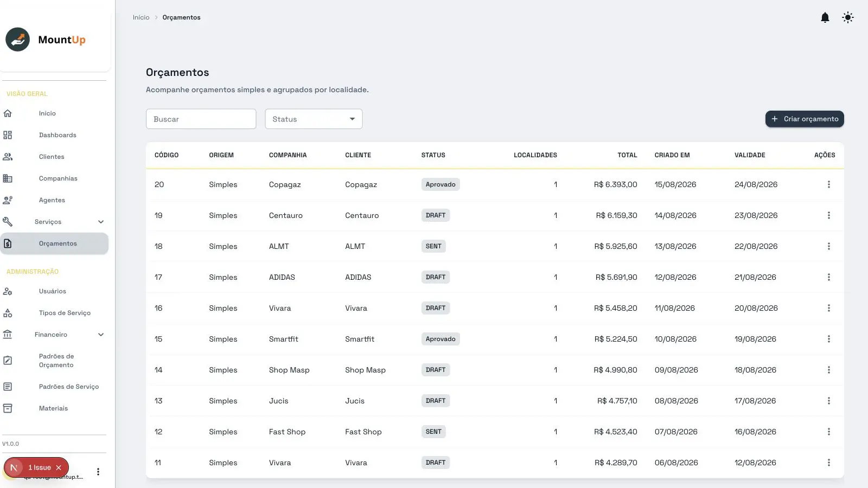The width and height of the screenshot is (868, 488).
Task: Open actions menu for orçamento 11
Action: pyautogui.click(x=828, y=463)
